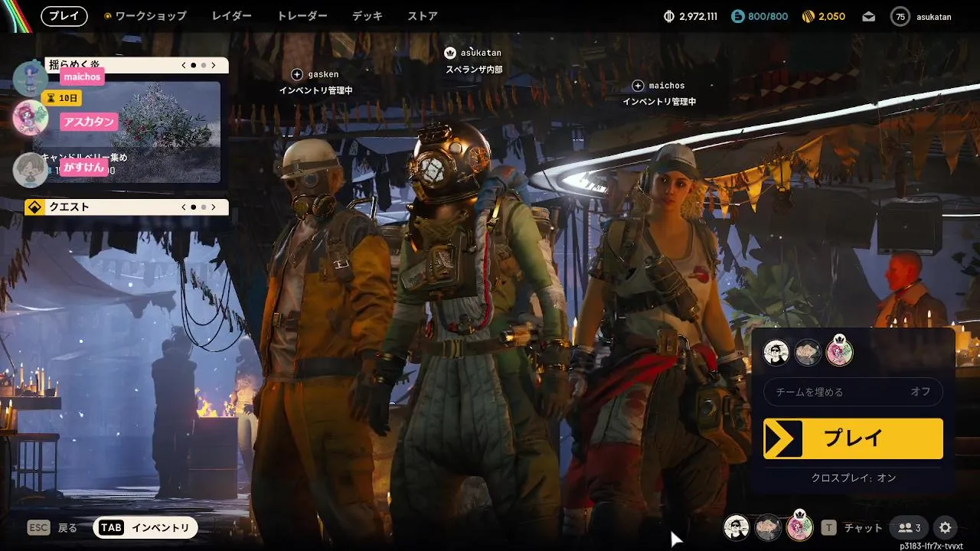Click the plus icon beside gasken nameplate
Screen dimensions: 980x551
point(297,74)
